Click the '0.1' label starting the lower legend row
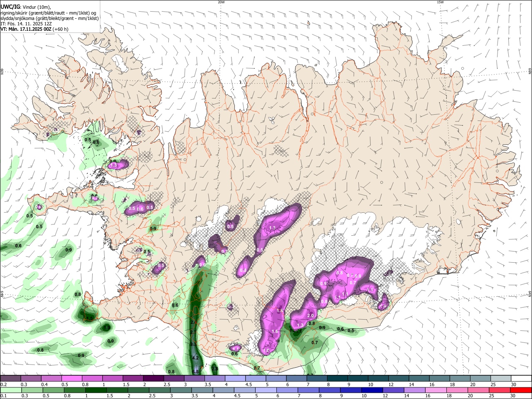The height and width of the screenshot is (399, 532). tap(3, 396)
